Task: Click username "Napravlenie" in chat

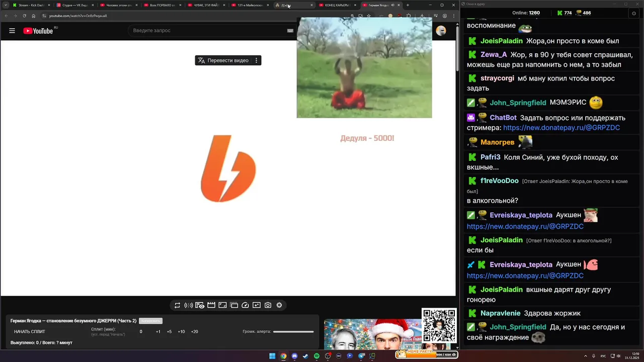Action: [x=500, y=313]
